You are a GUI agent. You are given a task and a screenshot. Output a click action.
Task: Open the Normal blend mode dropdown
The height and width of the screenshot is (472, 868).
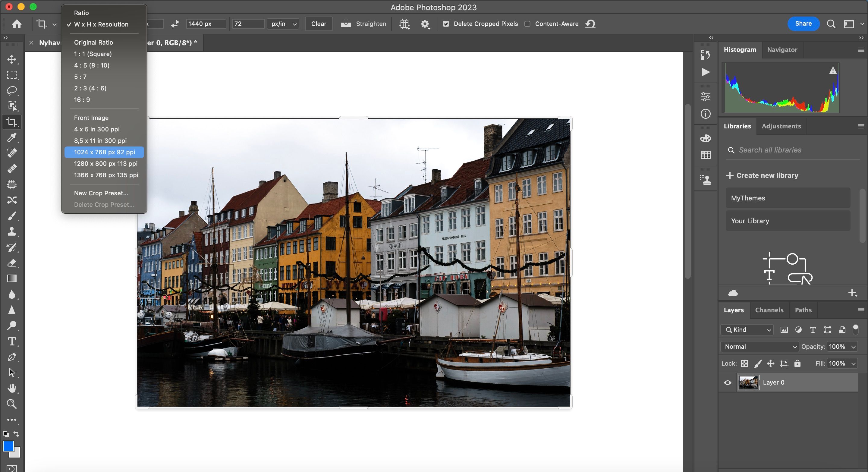tap(759, 346)
